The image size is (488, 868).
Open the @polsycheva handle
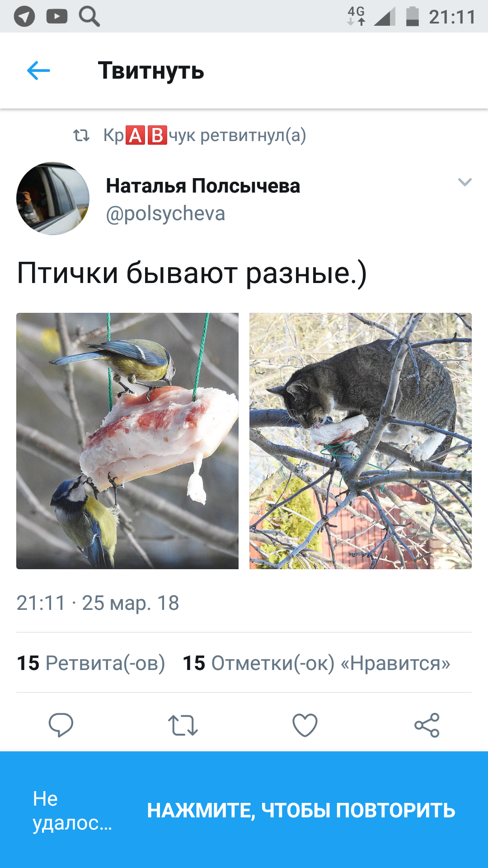click(165, 213)
